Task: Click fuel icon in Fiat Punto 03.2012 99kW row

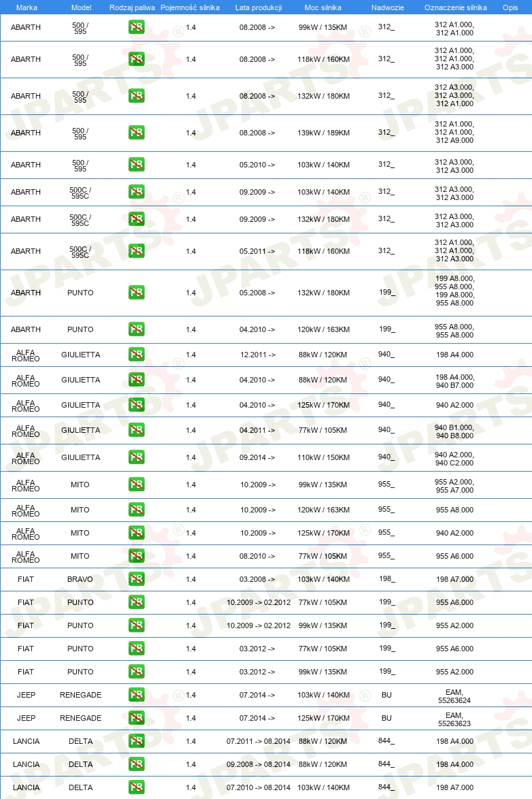Action: point(136,672)
